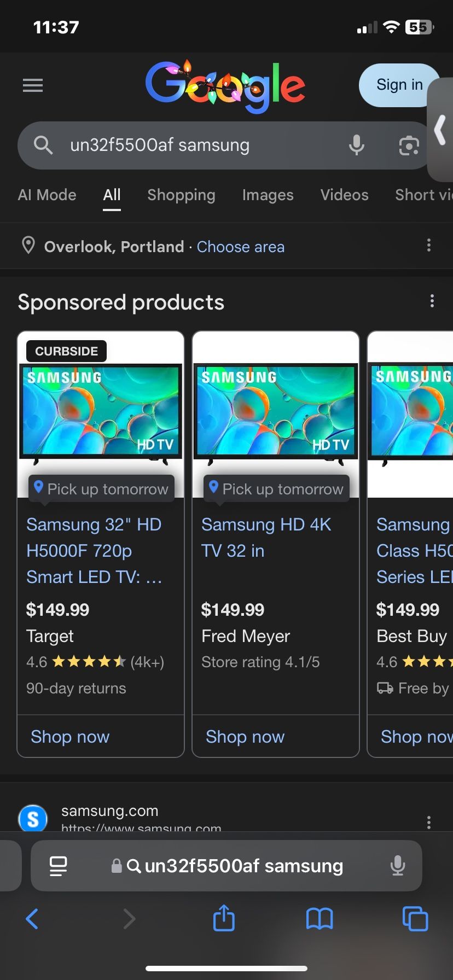Open Google Lens camera search
The width and height of the screenshot is (453, 980).
coord(408,145)
